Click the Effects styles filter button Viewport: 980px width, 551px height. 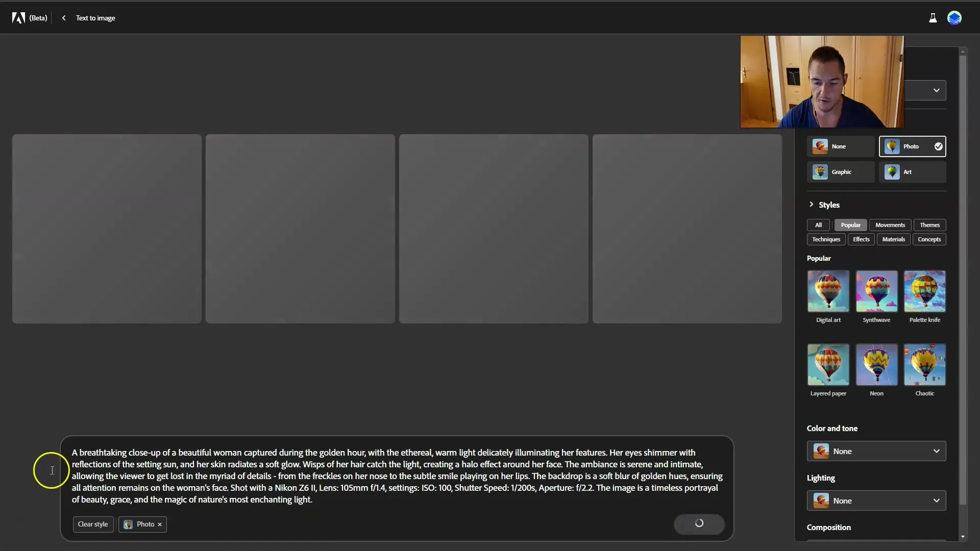coord(861,239)
